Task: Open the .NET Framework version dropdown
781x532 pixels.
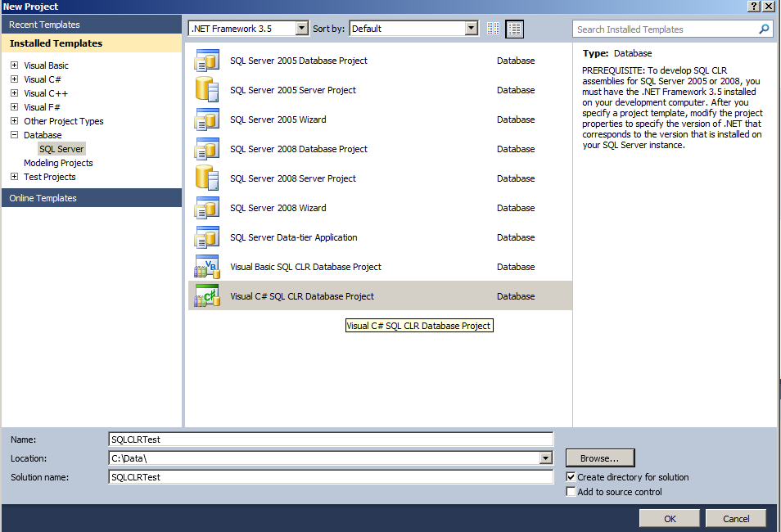Action: [x=301, y=29]
